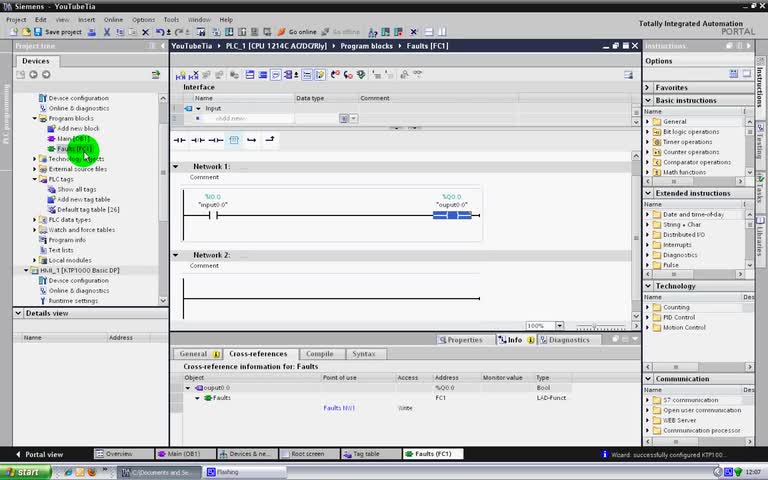The height and width of the screenshot is (480, 768).
Task: Open the Options menu
Action: [144, 20]
